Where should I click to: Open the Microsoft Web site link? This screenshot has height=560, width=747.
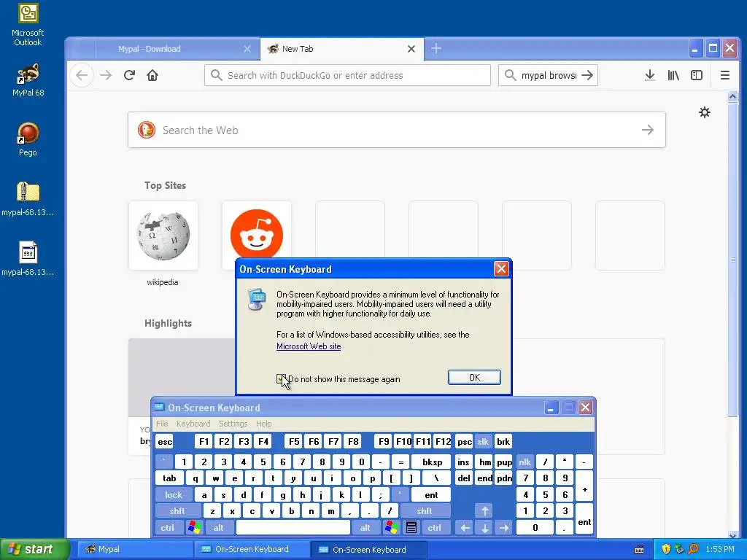[x=309, y=346]
